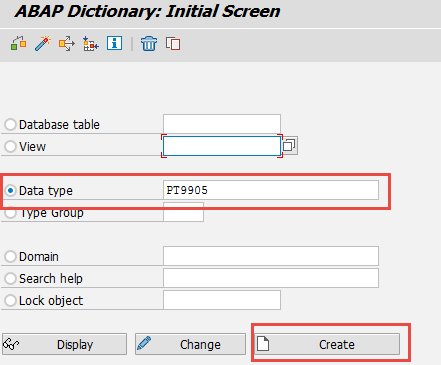Screen dimensions: 441x365
Task: Open the View field value help icon
Action: pyautogui.click(x=289, y=146)
